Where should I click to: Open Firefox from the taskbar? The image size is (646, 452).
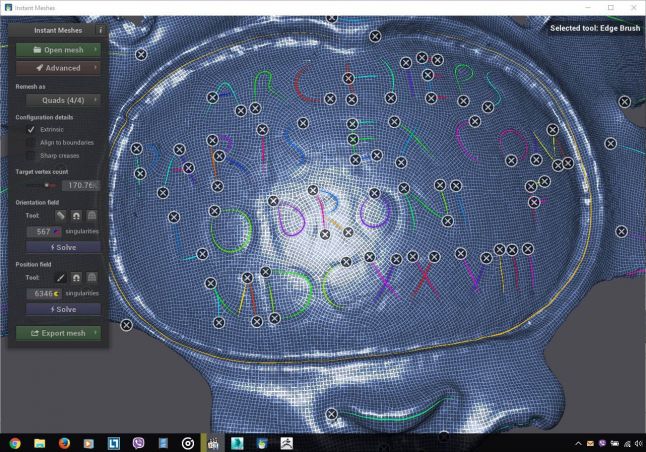point(64,442)
